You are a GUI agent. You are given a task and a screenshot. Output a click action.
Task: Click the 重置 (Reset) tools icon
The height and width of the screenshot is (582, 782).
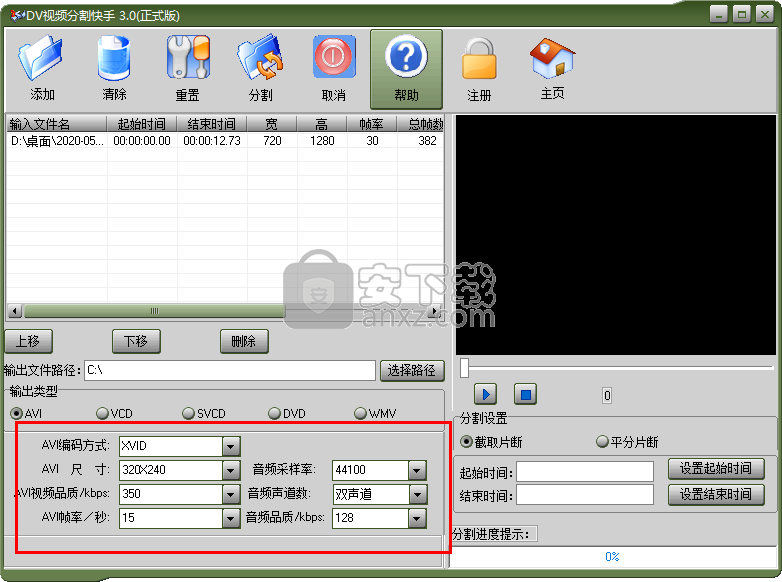pos(188,57)
